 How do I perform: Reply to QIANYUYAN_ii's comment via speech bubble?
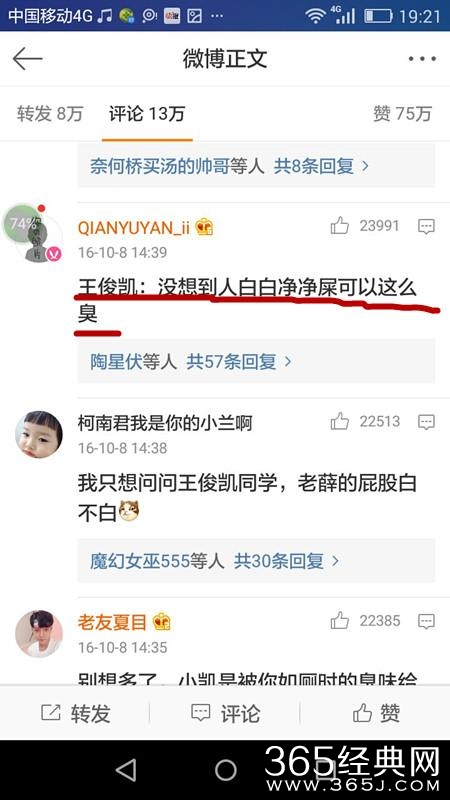pos(426,226)
